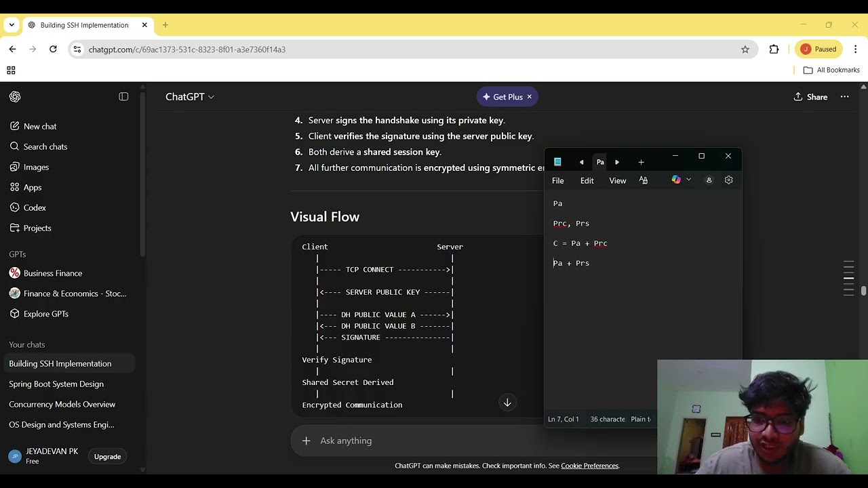Image resolution: width=868 pixels, height=488 pixels.
Task: Click the browser address bar URL
Action: point(186,49)
